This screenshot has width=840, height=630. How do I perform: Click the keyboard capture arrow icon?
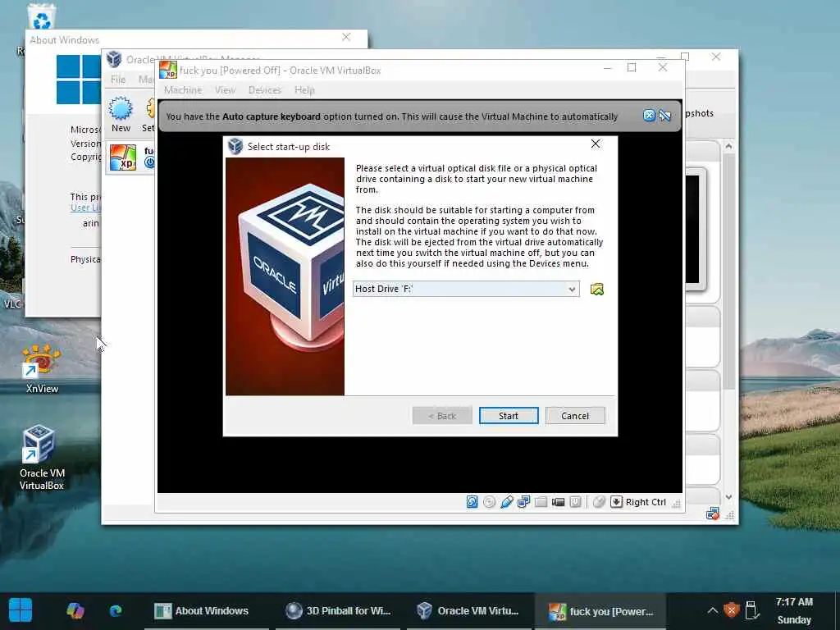(x=617, y=502)
